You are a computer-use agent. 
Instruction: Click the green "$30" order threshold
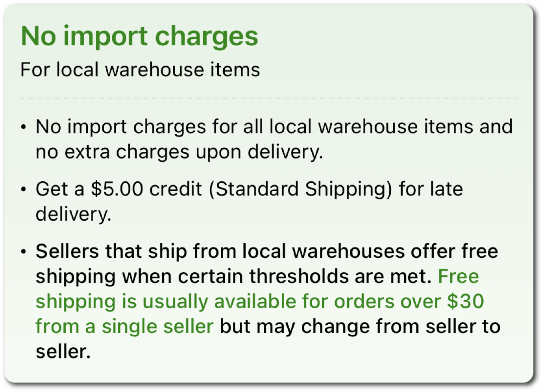tap(466, 302)
